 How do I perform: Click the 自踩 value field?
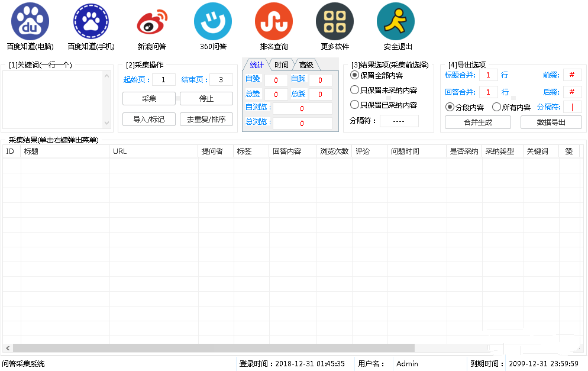coord(320,80)
